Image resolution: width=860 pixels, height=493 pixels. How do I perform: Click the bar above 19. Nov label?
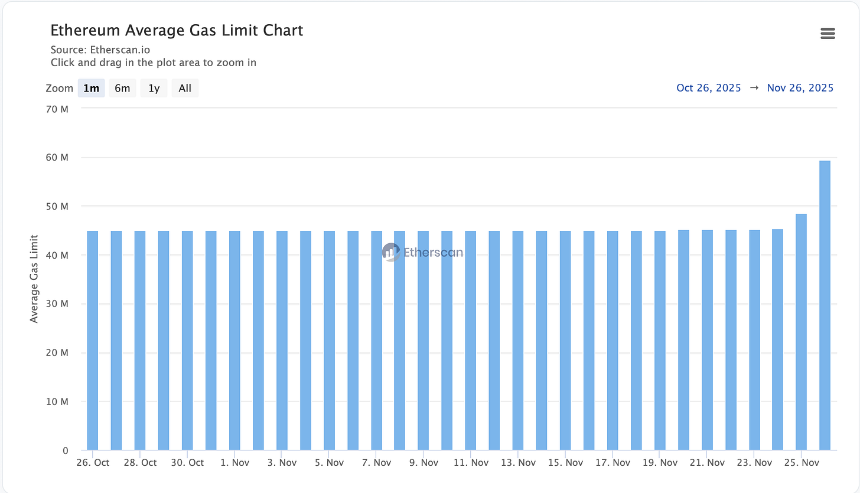(660, 340)
